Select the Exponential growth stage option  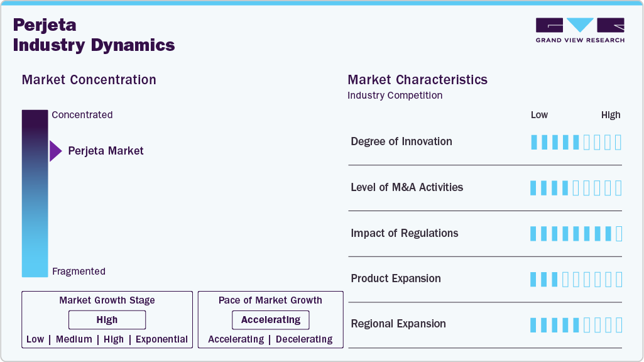[161, 339]
